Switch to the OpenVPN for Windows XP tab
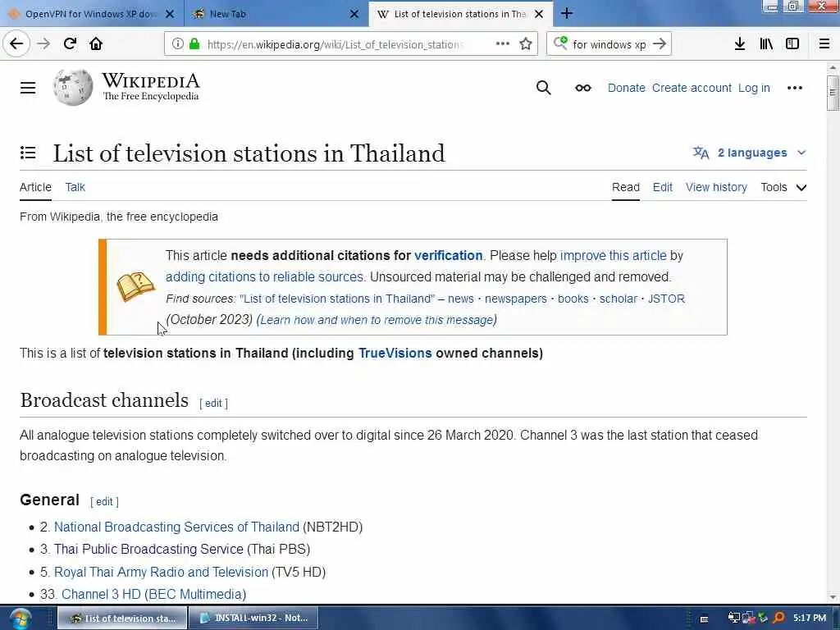The width and height of the screenshot is (840, 630). pos(91,14)
